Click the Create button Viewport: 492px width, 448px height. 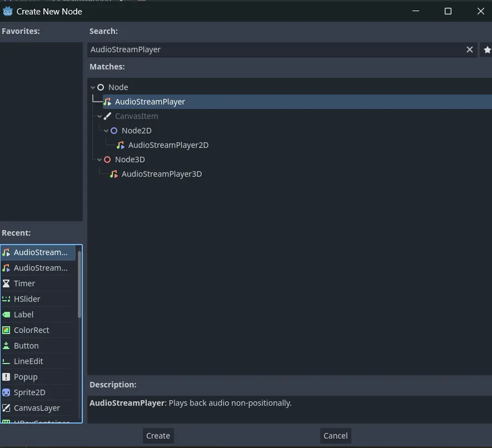coord(158,436)
